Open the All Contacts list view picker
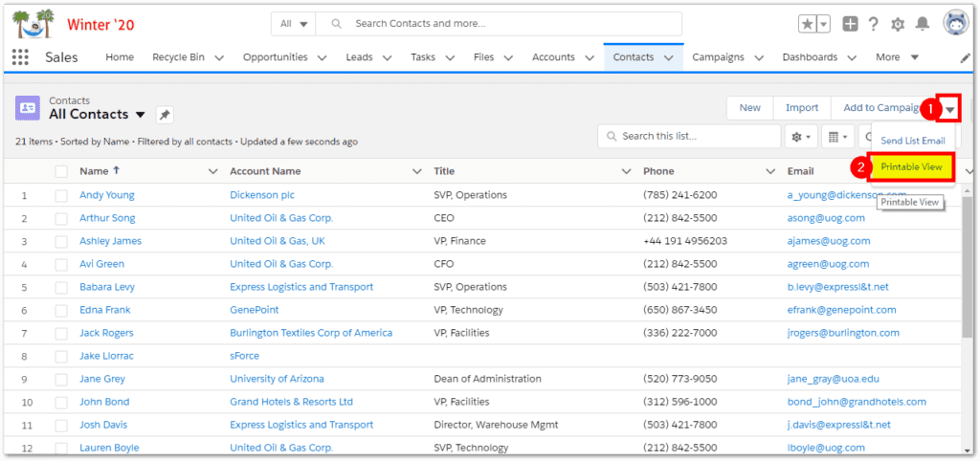Image resolution: width=980 pixels, height=461 pixels. [141, 115]
